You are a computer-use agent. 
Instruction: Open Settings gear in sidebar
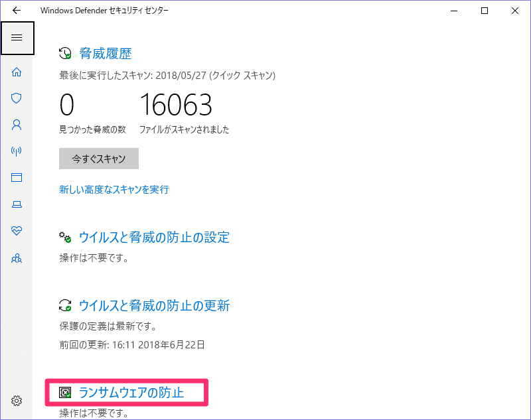[17, 401]
